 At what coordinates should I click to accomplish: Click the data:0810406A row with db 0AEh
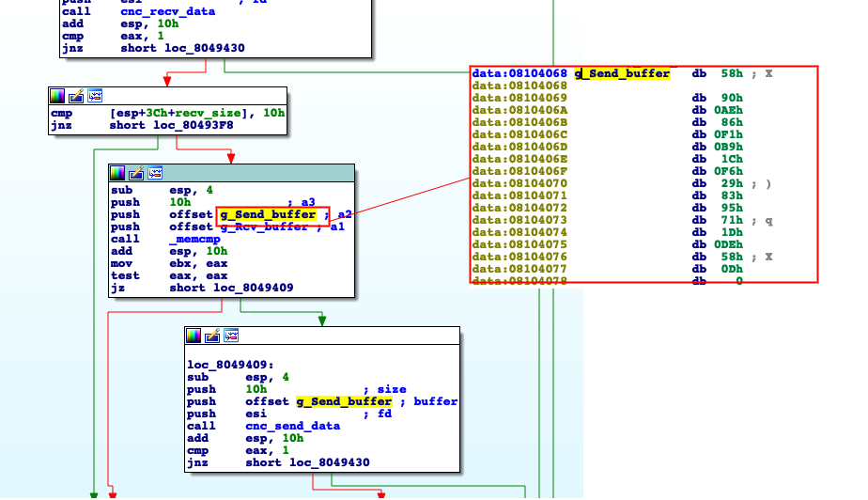[x=607, y=110]
